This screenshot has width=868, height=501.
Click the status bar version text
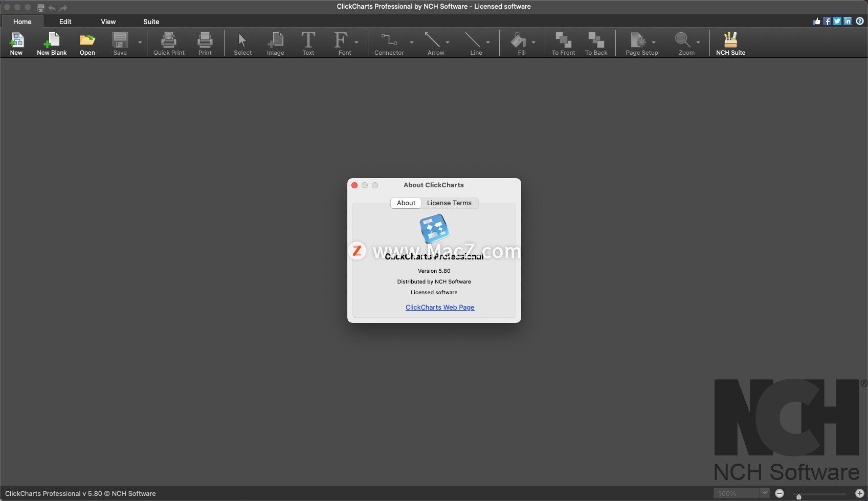click(x=80, y=493)
